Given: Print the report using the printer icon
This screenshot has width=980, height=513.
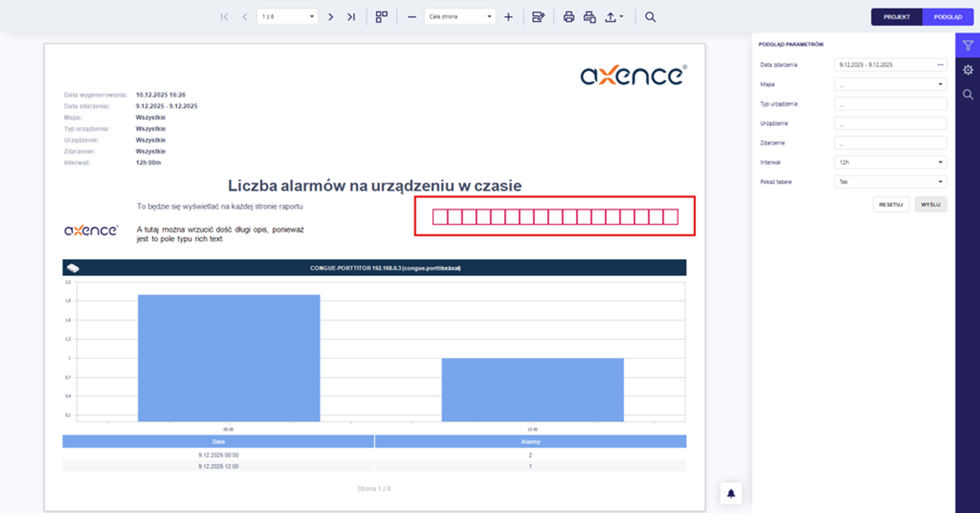Looking at the screenshot, I should (x=568, y=17).
